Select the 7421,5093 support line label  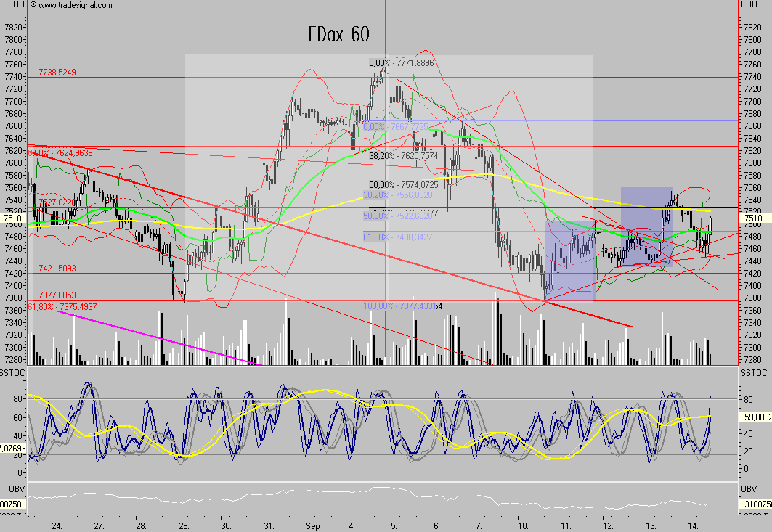(57, 269)
